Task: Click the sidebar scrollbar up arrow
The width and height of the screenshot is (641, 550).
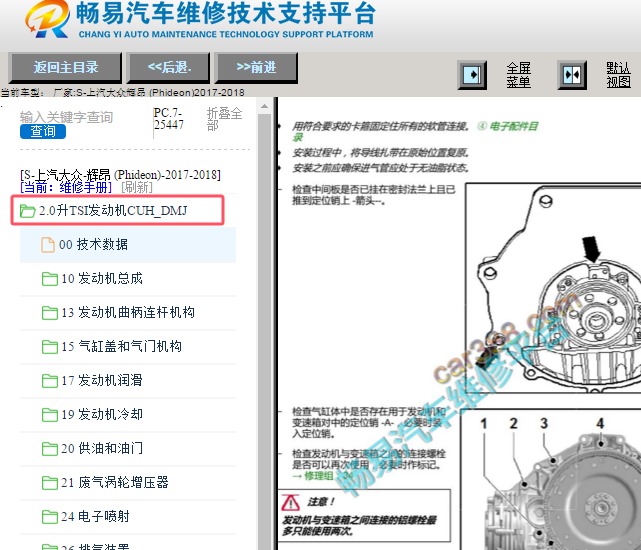Action: point(264,106)
